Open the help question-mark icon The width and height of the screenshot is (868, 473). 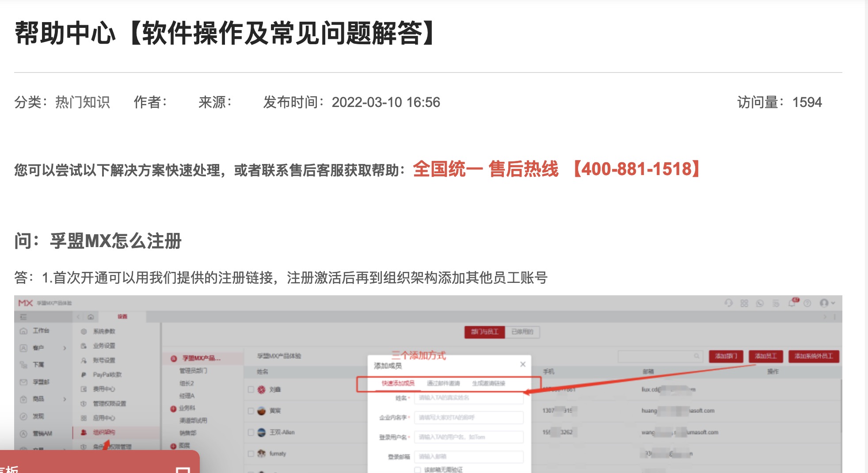tap(807, 303)
